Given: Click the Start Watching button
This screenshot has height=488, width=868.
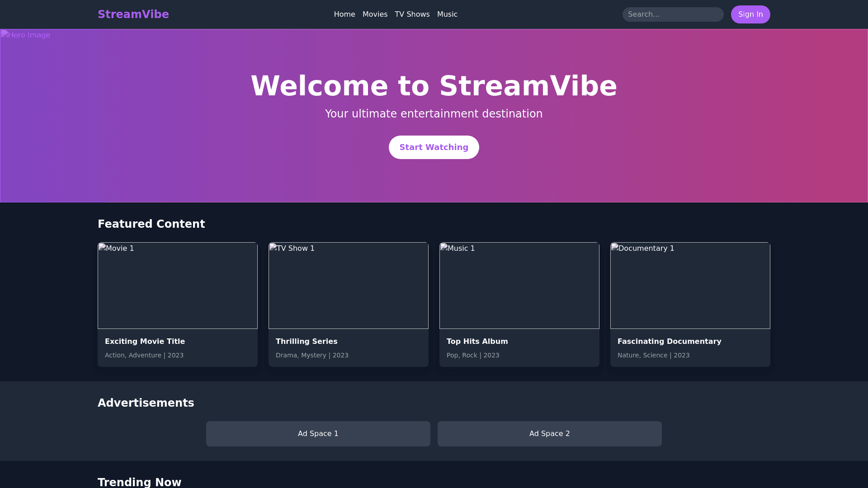Looking at the screenshot, I should pyautogui.click(x=434, y=147).
